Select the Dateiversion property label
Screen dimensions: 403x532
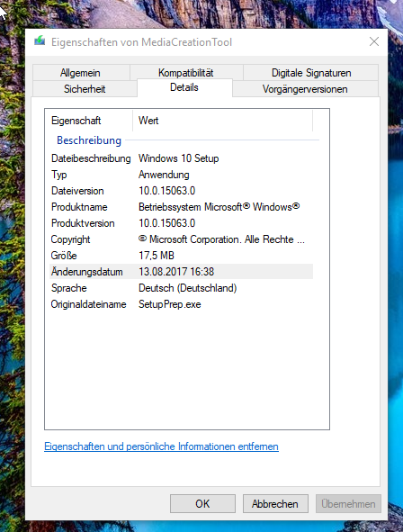77,191
